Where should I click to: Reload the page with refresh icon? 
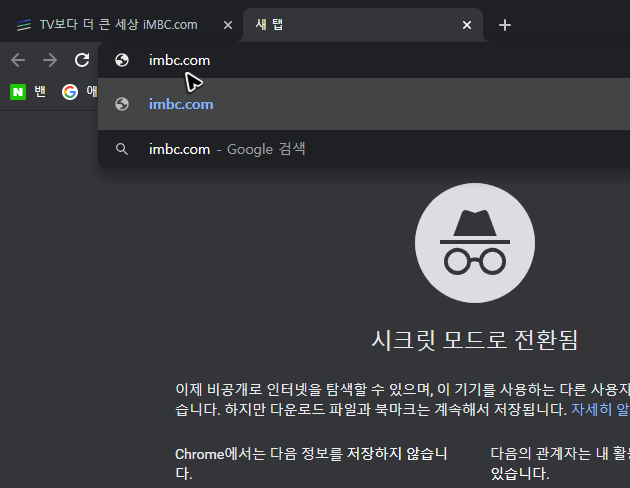point(82,60)
